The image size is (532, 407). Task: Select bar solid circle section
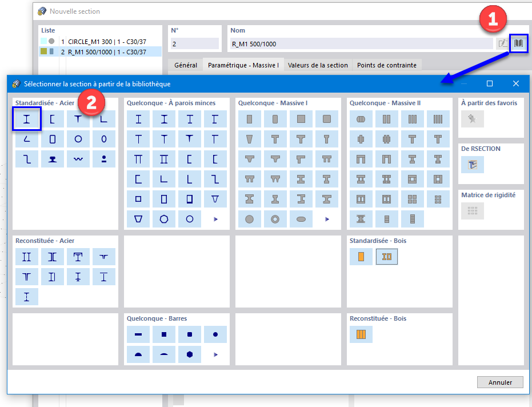click(x=215, y=334)
